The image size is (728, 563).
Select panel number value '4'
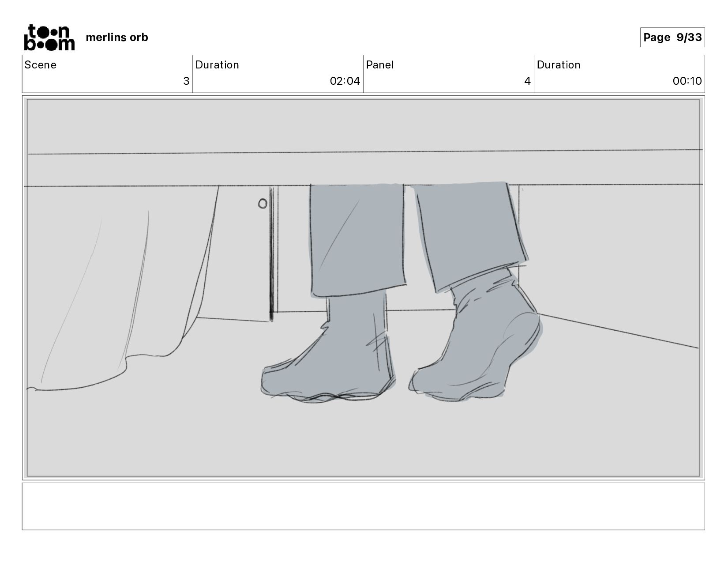527,81
